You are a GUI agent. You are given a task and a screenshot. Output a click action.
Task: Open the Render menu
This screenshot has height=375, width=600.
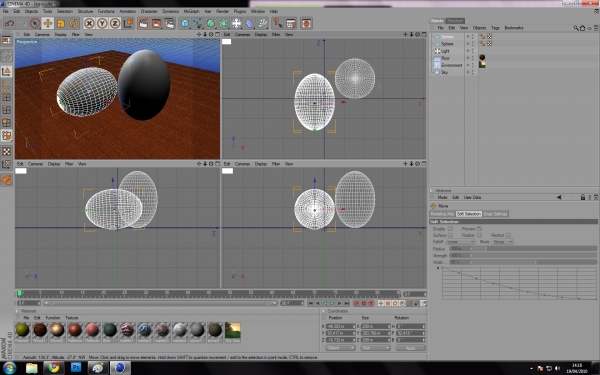tap(222, 11)
